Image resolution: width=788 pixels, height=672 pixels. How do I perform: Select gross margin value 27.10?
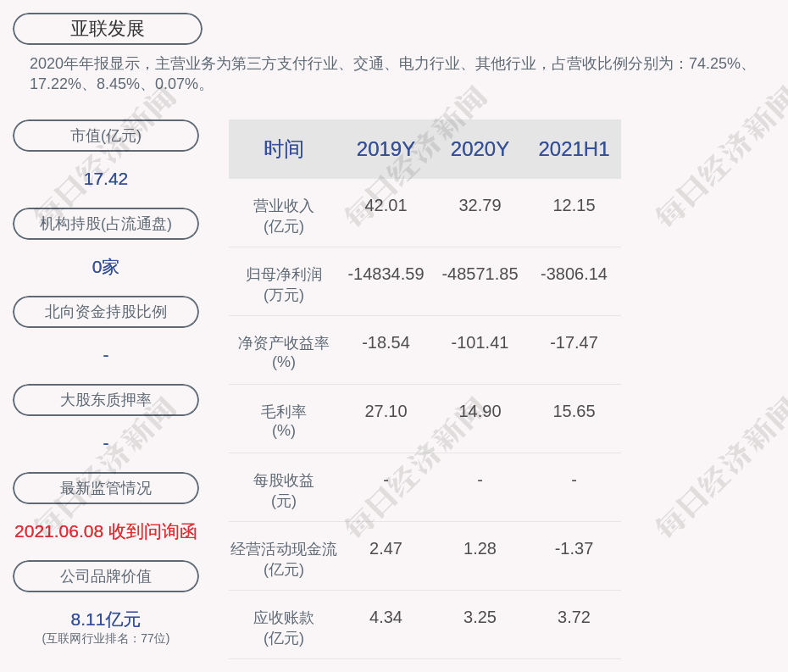386,411
